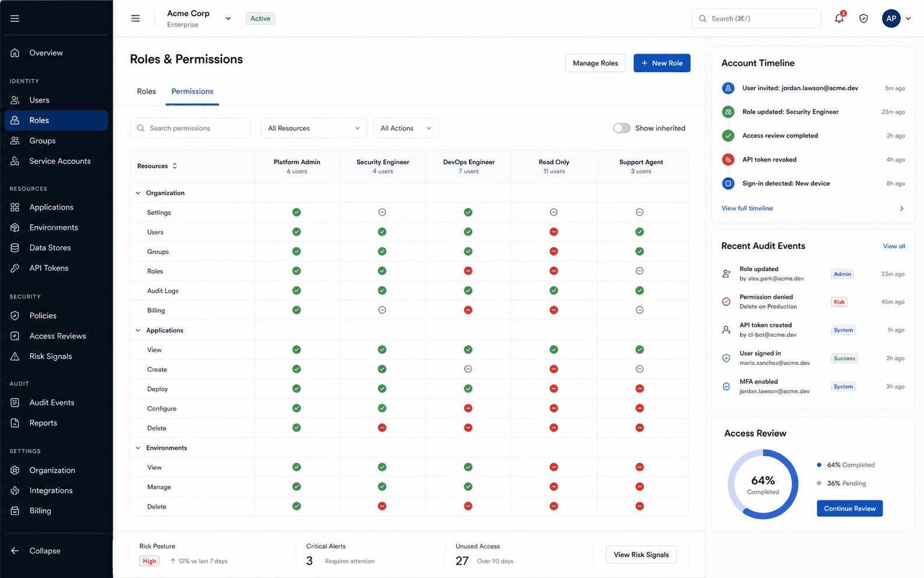Open the All Actions dropdown
Image resolution: width=924 pixels, height=578 pixels.
(406, 128)
